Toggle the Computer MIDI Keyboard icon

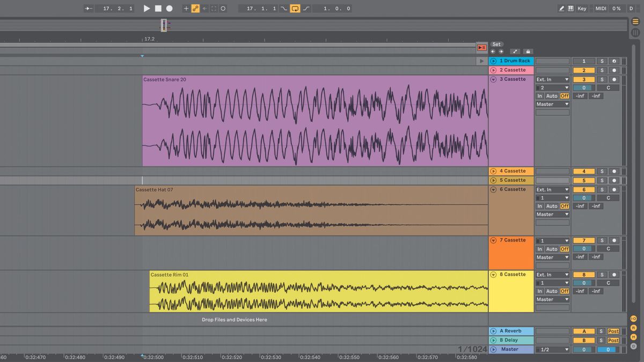click(x=570, y=8)
